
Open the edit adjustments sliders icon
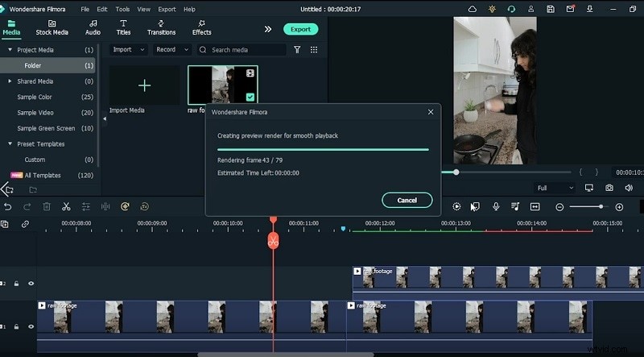[86, 207]
